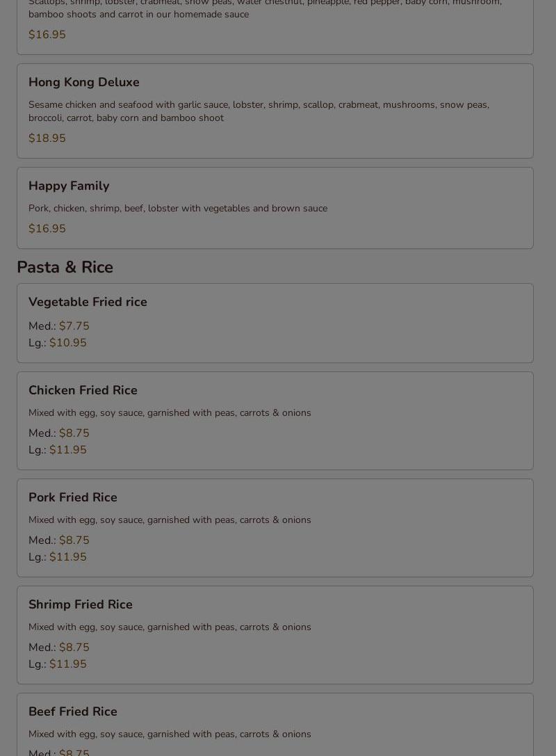
Task: Select Lg. $11.95 for Shrimp Fried Rice
Action: (x=57, y=664)
